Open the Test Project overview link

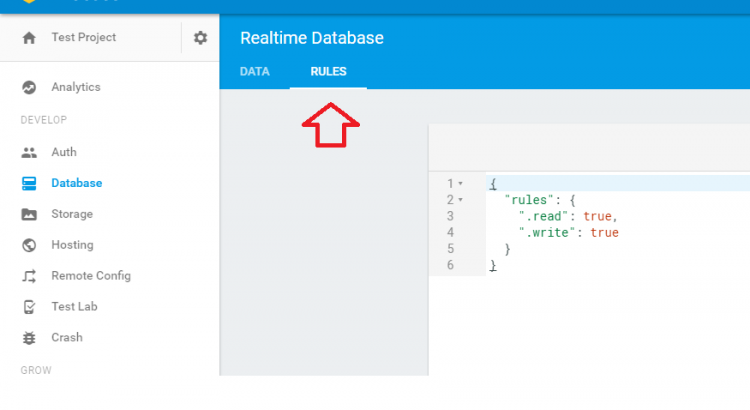83,38
